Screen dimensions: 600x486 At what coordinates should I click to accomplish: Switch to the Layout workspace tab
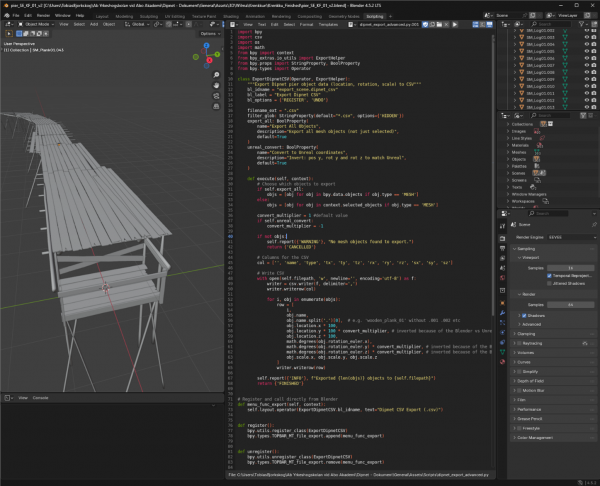(102, 16)
